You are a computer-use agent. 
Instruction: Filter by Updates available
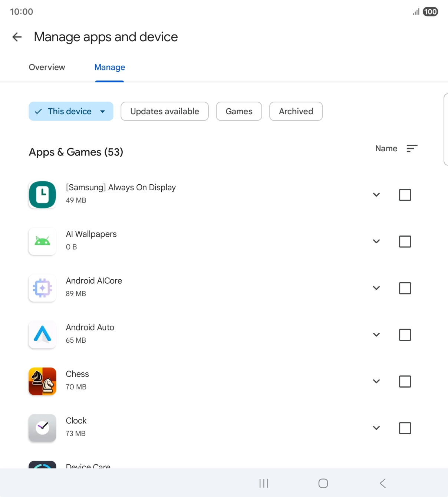tap(165, 111)
